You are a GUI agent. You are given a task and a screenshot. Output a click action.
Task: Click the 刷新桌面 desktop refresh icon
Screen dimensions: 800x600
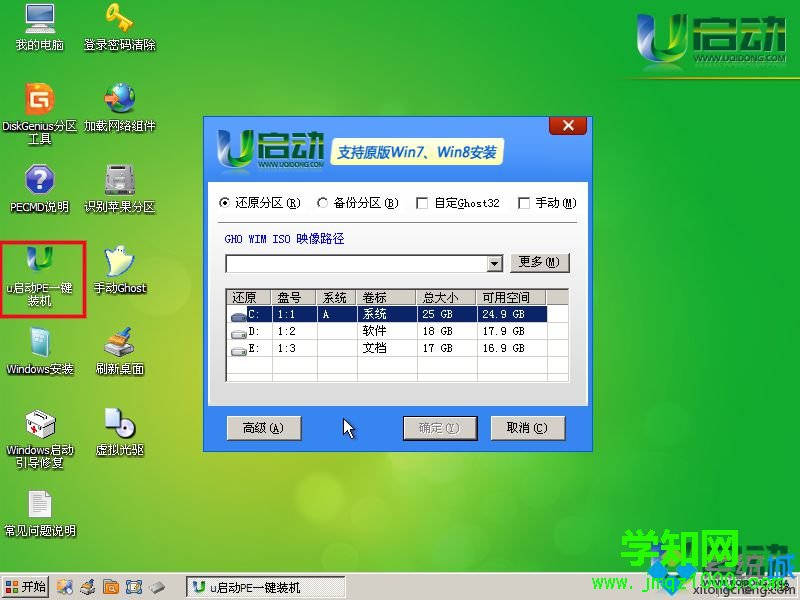[120, 350]
